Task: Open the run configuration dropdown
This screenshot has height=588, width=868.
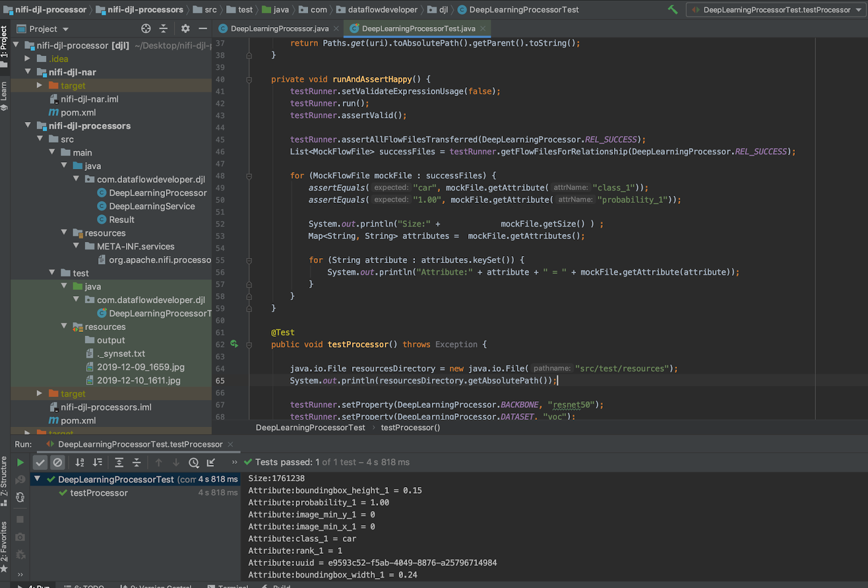Action: click(776, 10)
